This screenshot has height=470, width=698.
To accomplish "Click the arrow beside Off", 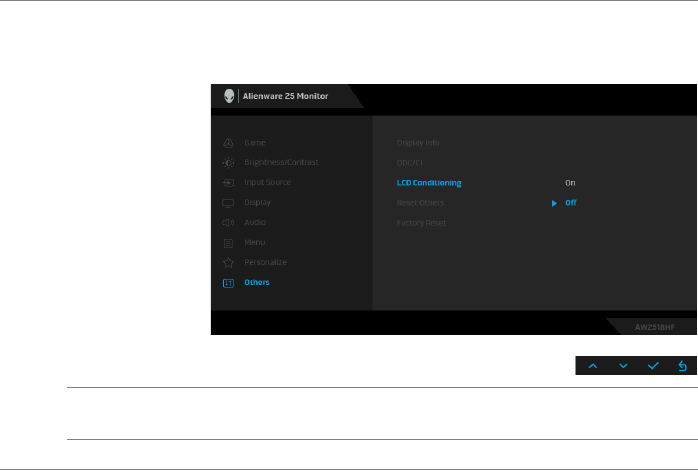I will [554, 203].
